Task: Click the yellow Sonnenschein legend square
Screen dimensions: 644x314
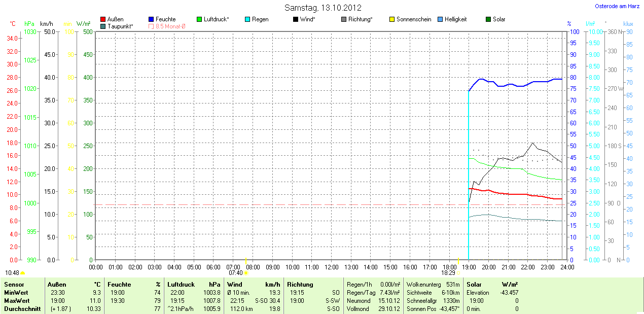Action: 392,19
